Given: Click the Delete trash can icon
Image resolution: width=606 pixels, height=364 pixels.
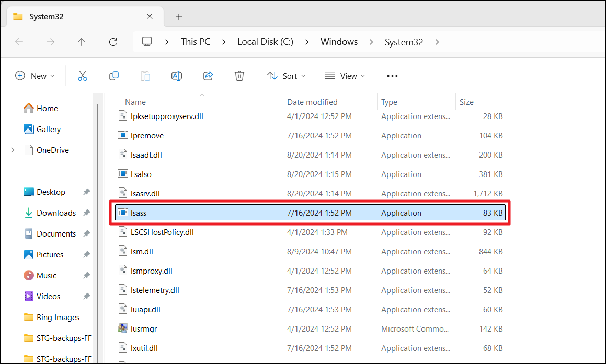Looking at the screenshot, I should pos(239,76).
